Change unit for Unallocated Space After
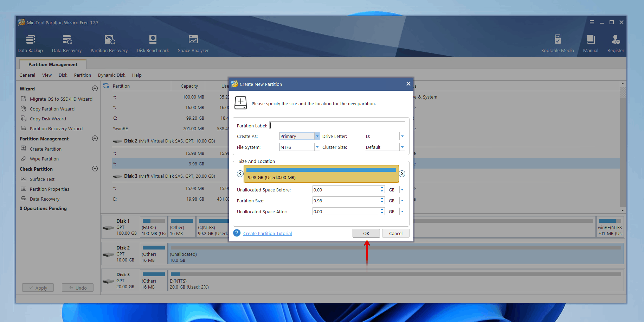This screenshot has width=644, height=322. pyautogui.click(x=402, y=211)
